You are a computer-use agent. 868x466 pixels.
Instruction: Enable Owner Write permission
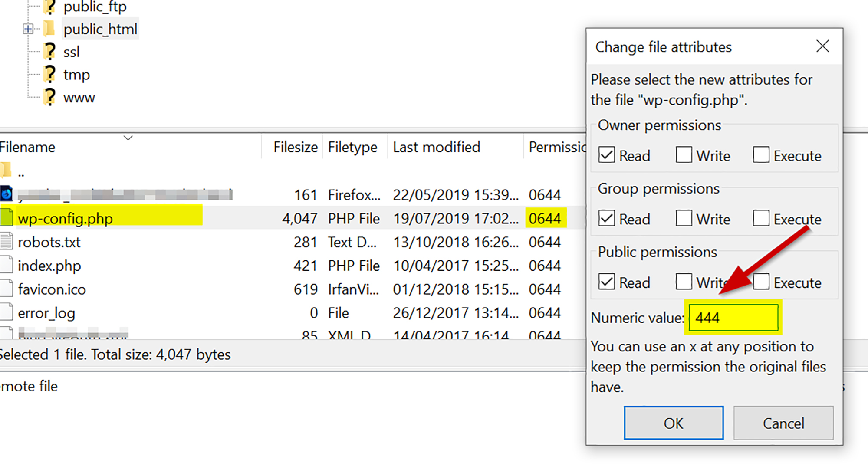684,155
